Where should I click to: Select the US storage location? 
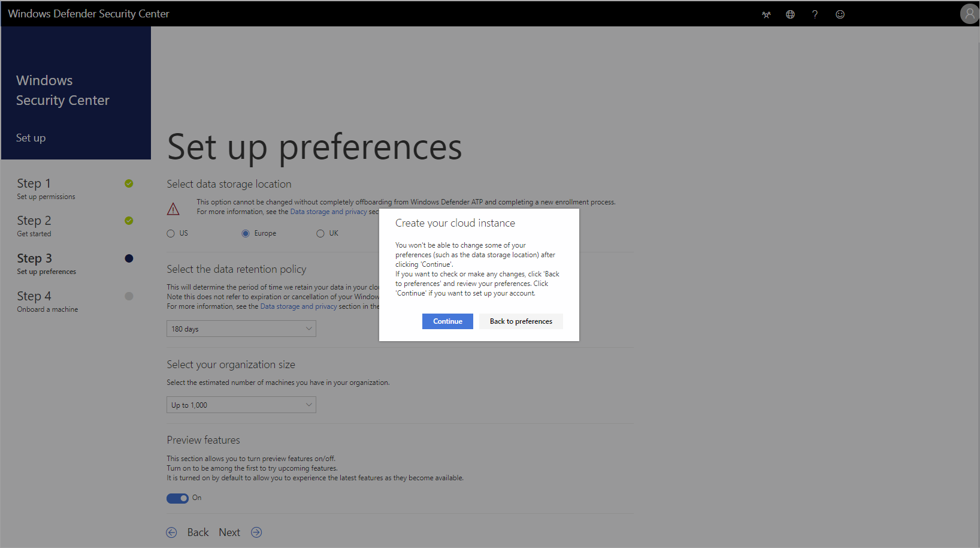171,233
